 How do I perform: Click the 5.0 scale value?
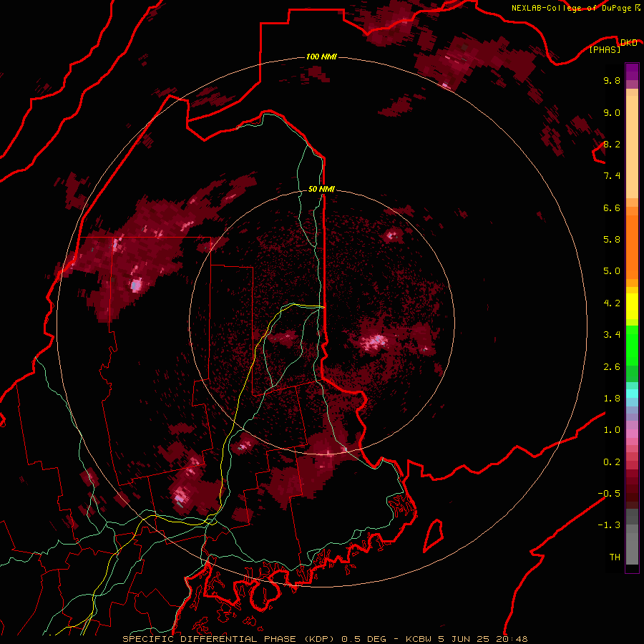tap(612, 271)
